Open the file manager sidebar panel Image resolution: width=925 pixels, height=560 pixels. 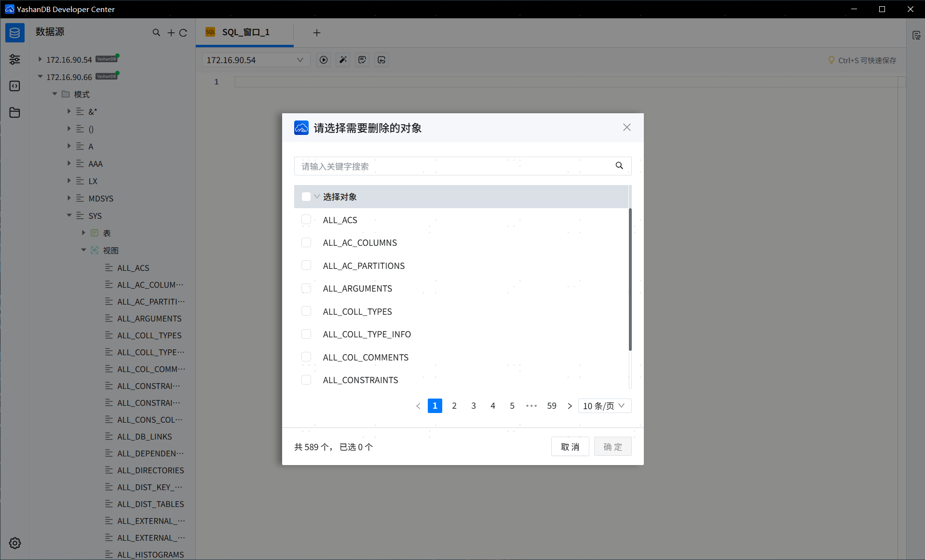14,112
